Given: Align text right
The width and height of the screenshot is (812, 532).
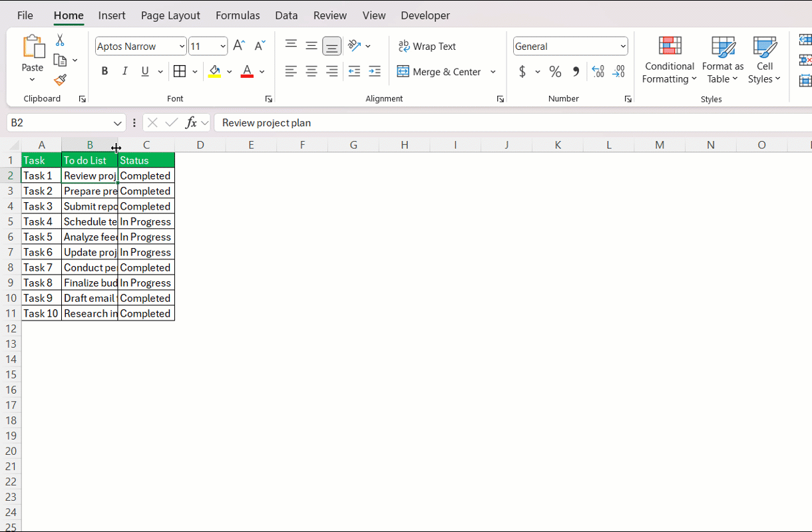Looking at the screenshot, I should pyautogui.click(x=331, y=71).
